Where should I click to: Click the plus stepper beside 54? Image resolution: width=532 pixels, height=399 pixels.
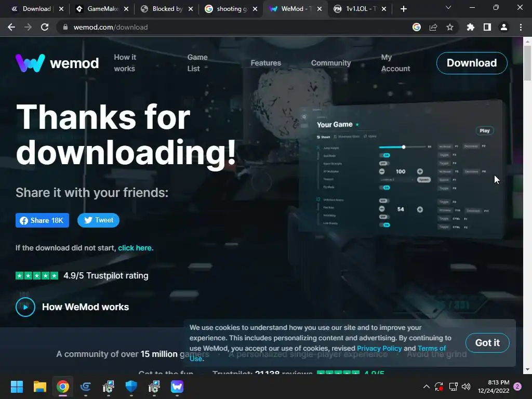(x=420, y=209)
